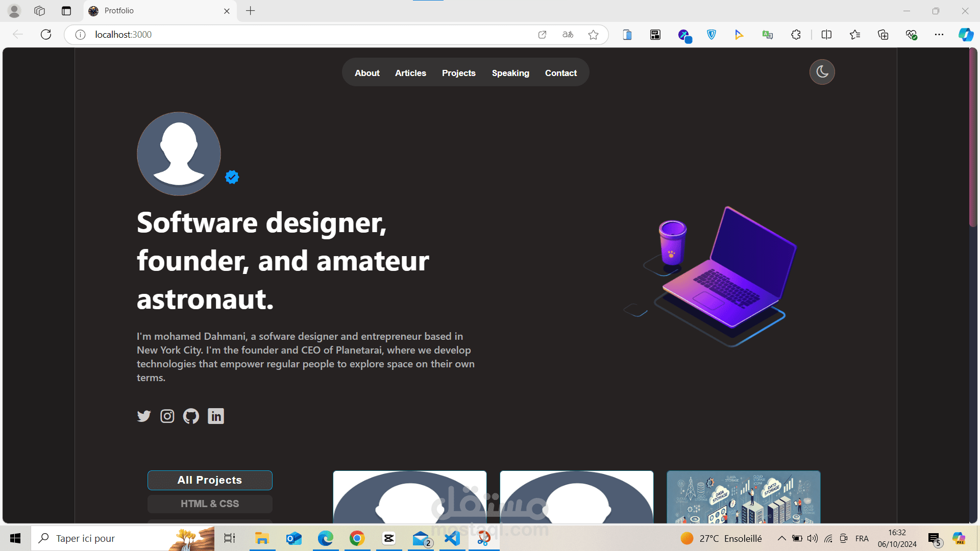Open the data storage project thumbnail
The height and width of the screenshot is (551, 980).
[744, 497]
